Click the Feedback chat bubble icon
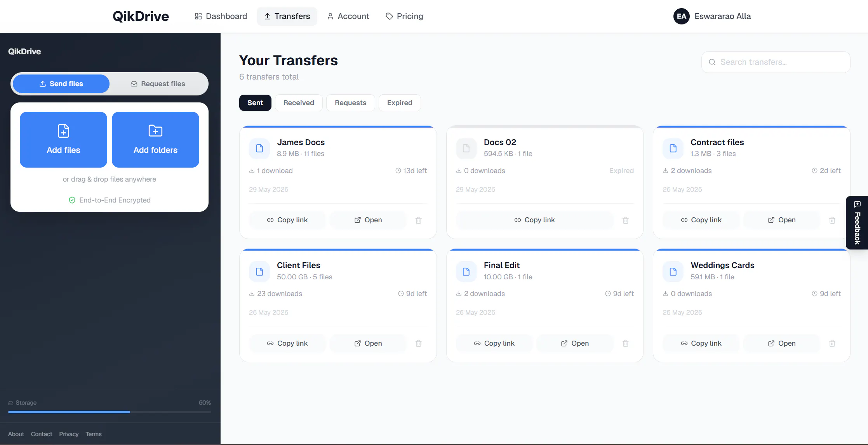This screenshot has height=445, width=868. coord(858,204)
